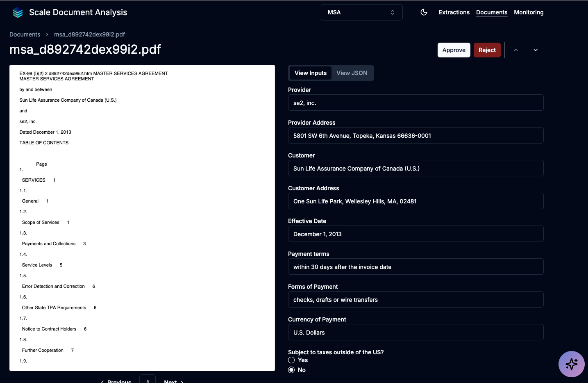The height and width of the screenshot is (383, 588).
Task: Select page 1 in the pagination
Action: pos(148,381)
